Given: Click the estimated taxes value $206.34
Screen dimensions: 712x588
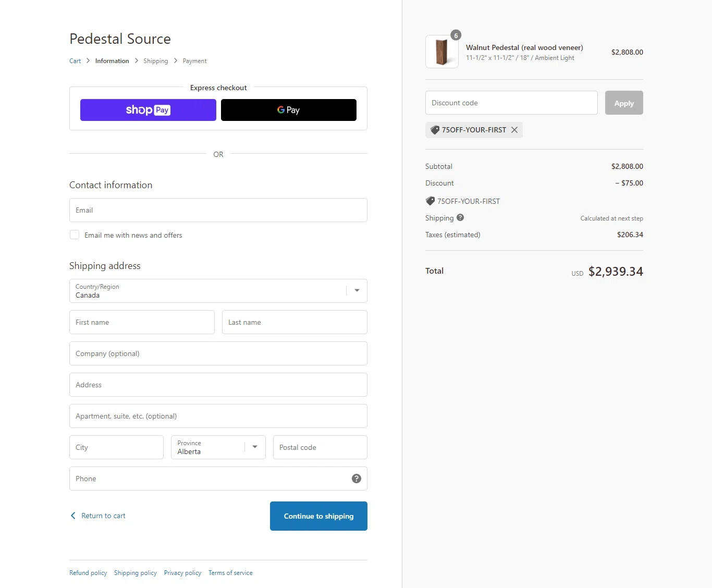Looking at the screenshot, I should coord(630,235).
